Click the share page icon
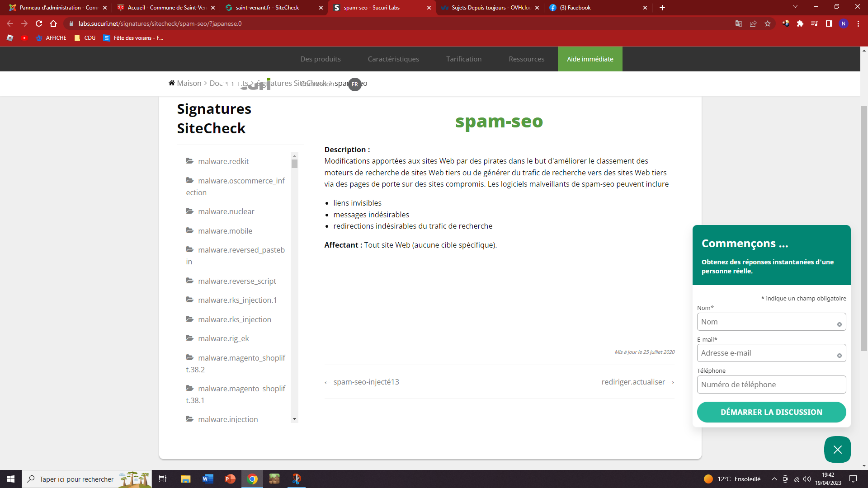This screenshot has height=488, width=868. [x=753, y=23]
